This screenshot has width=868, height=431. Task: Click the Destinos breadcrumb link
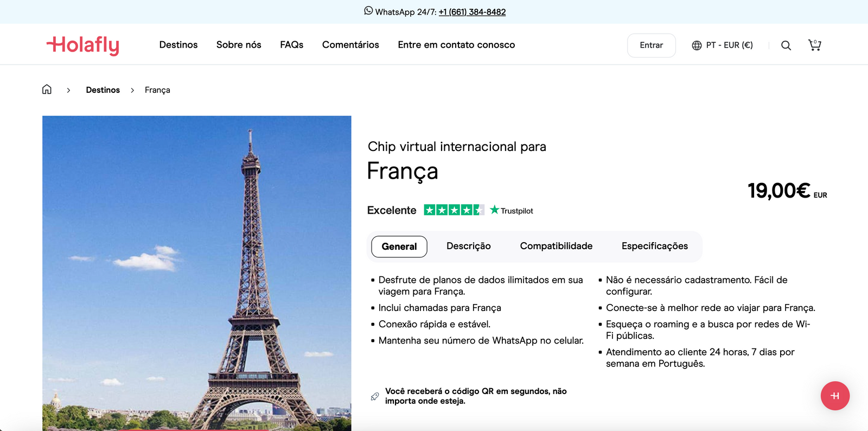pyautogui.click(x=103, y=90)
